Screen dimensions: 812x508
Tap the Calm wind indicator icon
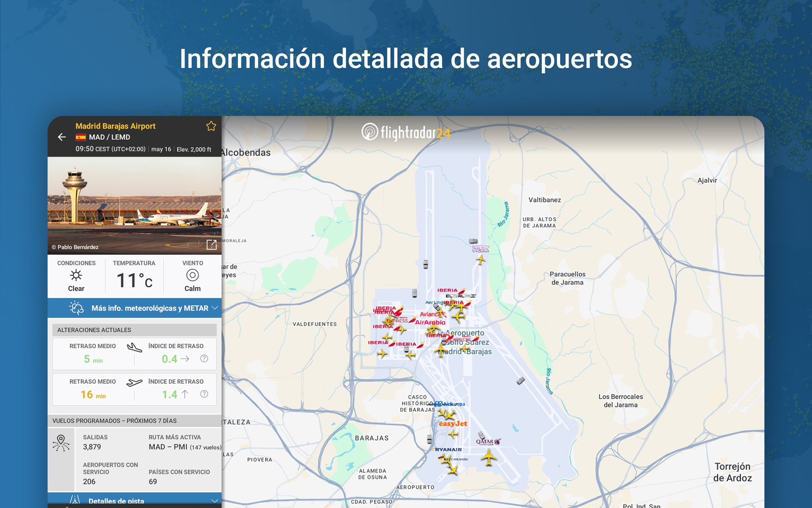pyautogui.click(x=192, y=275)
